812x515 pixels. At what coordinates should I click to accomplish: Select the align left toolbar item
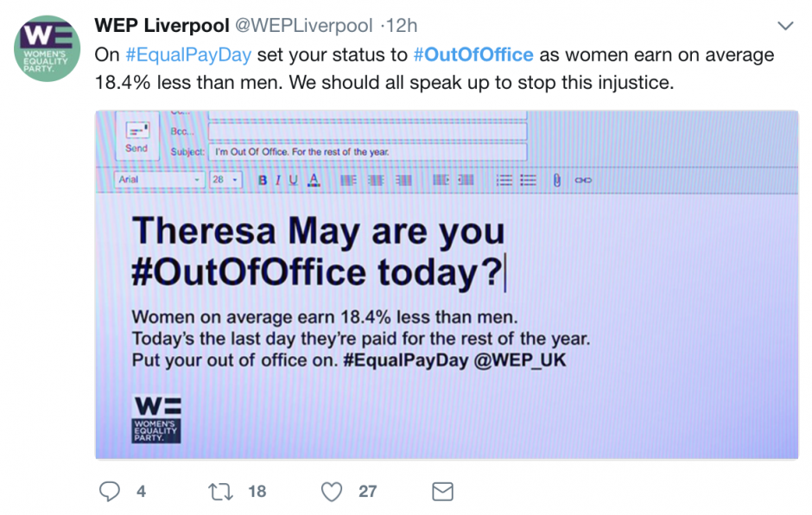point(348,181)
